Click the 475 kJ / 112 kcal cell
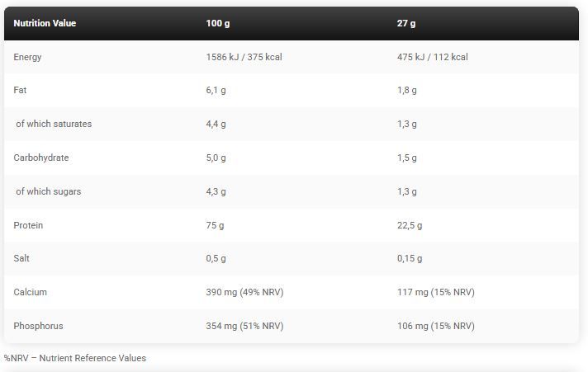Viewport: 588px width, 372px height. pyautogui.click(x=433, y=57)
